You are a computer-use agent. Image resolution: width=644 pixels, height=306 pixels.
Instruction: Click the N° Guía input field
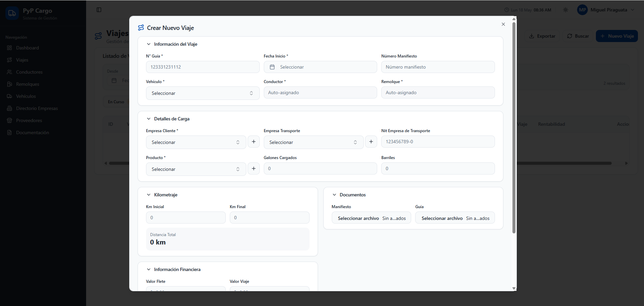[203, 67]
